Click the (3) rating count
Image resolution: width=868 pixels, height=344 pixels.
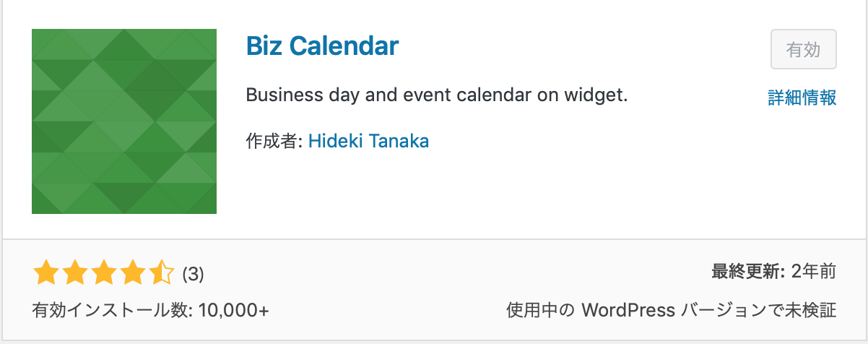[193, 275]
